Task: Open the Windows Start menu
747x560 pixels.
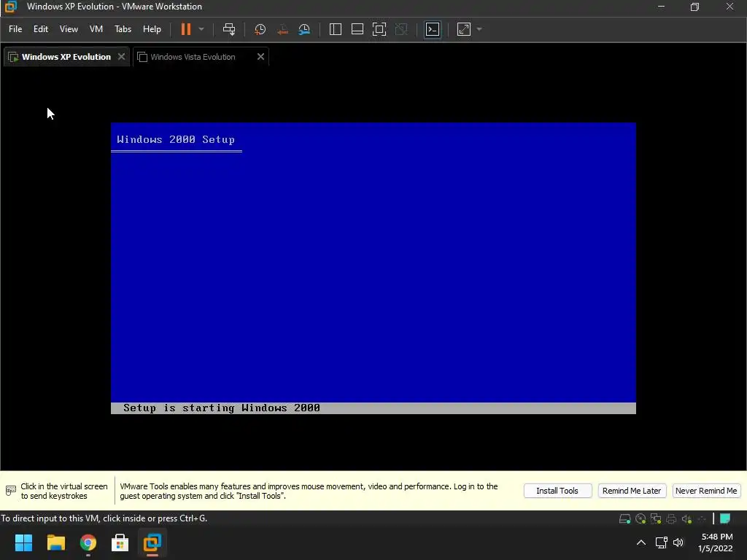Action: 23,542
